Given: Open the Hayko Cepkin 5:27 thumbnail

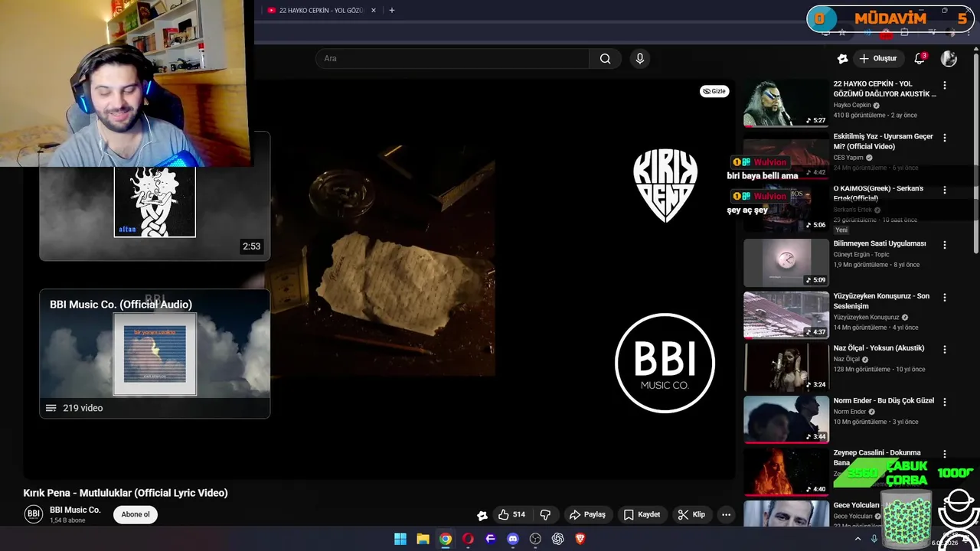Looking at the screenshot, I should pyautogui.click(x=786, y=103).
